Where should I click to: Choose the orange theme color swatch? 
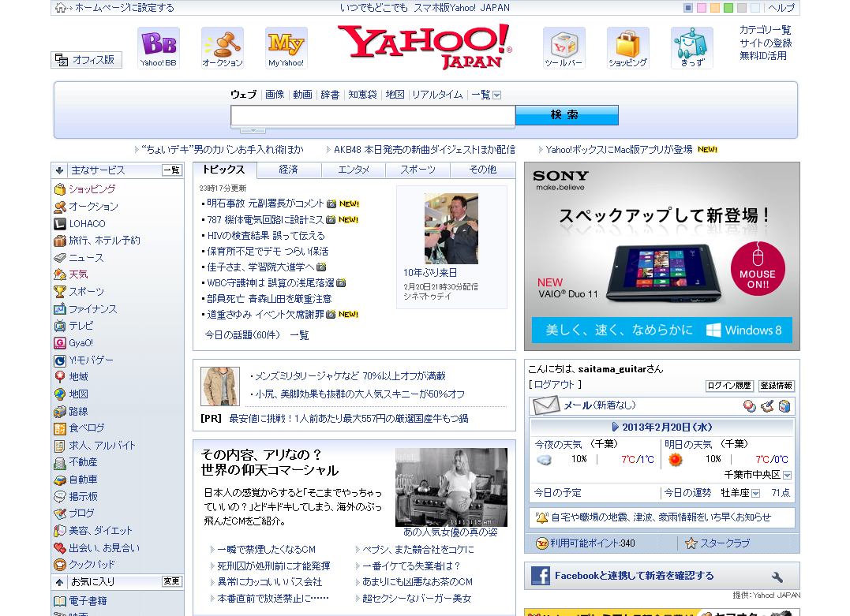tap(715, 8)
